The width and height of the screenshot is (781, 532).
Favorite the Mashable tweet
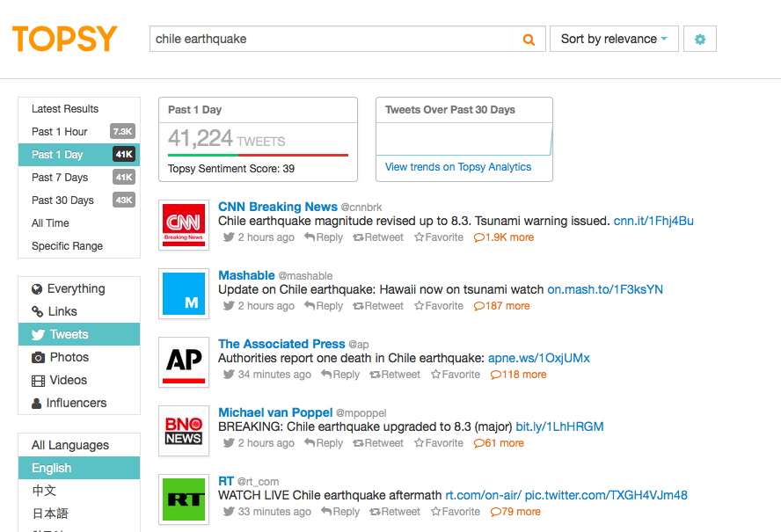click(x=439, y=306)
